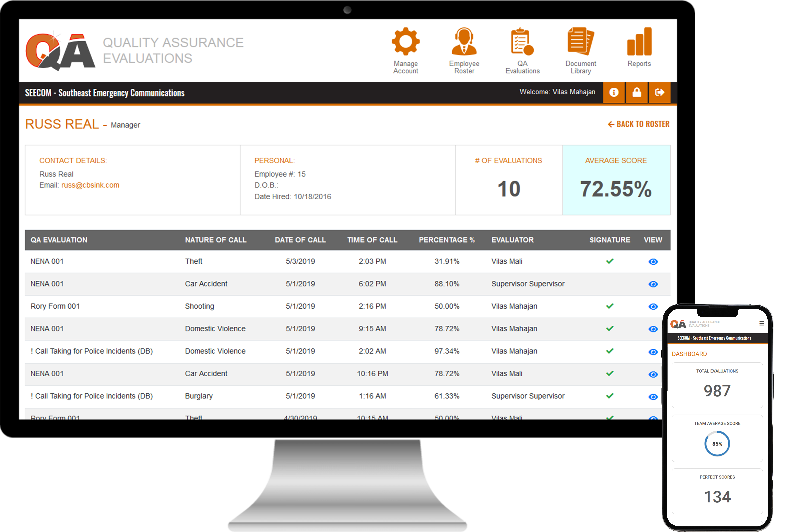Click signature checkmark for Theft 31.91% row
The height and width of the screenshot is (532, 798).
610,261
